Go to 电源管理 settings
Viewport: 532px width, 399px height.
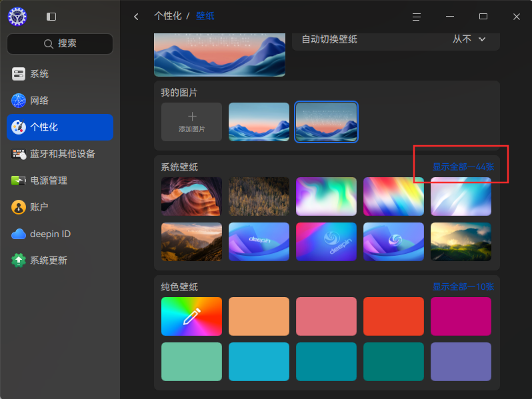tap(60, 181)
